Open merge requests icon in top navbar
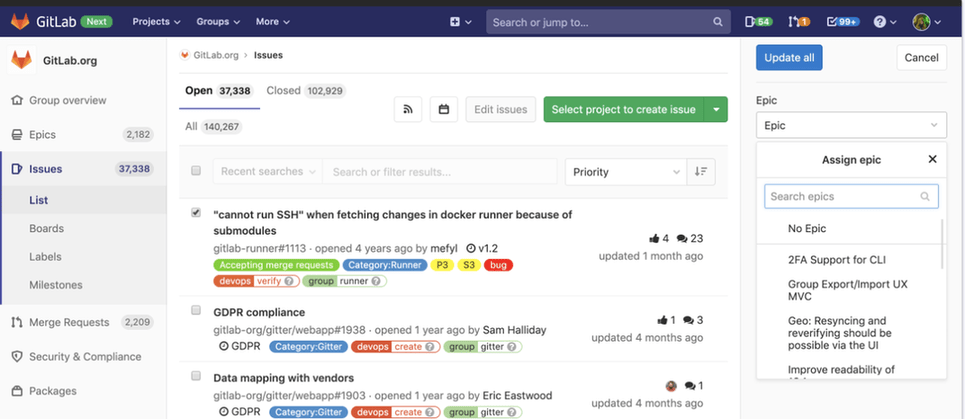The width and height of the screenshot is (965, 419). (798, 22)
